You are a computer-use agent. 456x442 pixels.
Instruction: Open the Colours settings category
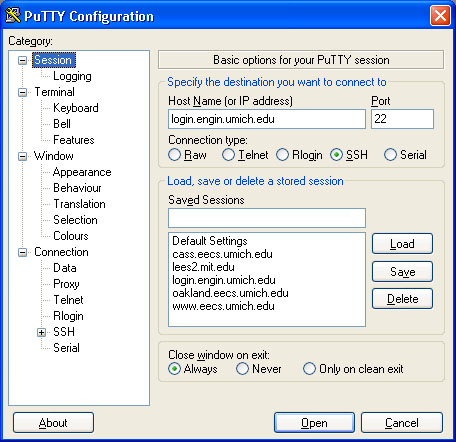point(71,236)
